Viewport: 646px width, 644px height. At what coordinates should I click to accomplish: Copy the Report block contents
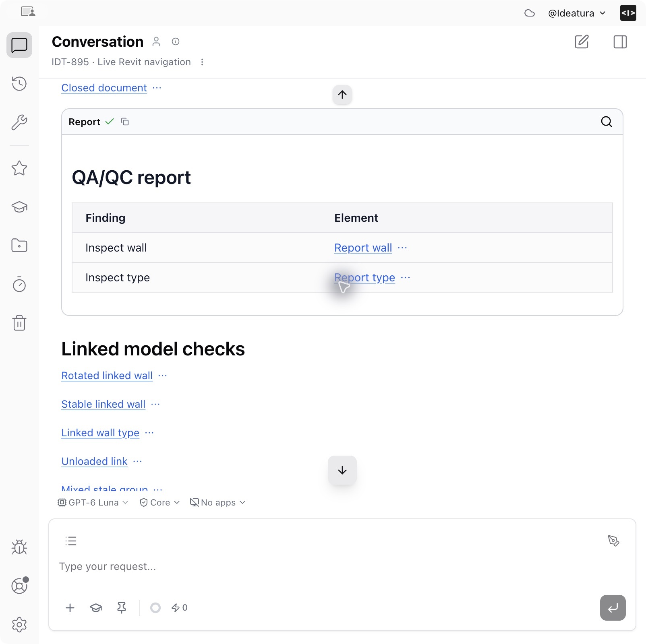[x=125, y=122]
